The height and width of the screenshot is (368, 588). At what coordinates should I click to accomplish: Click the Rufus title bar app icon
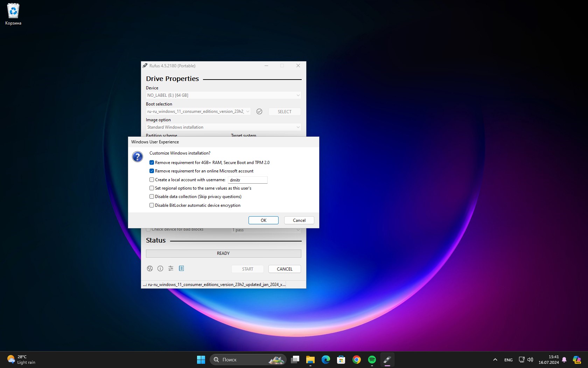(x=145, y=66)
